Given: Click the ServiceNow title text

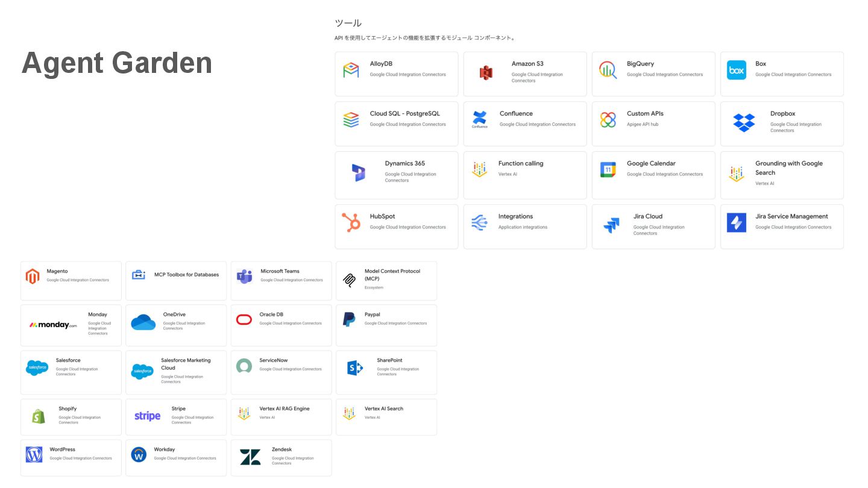Looking at the screenshot, I should click(x=274, y=360).
